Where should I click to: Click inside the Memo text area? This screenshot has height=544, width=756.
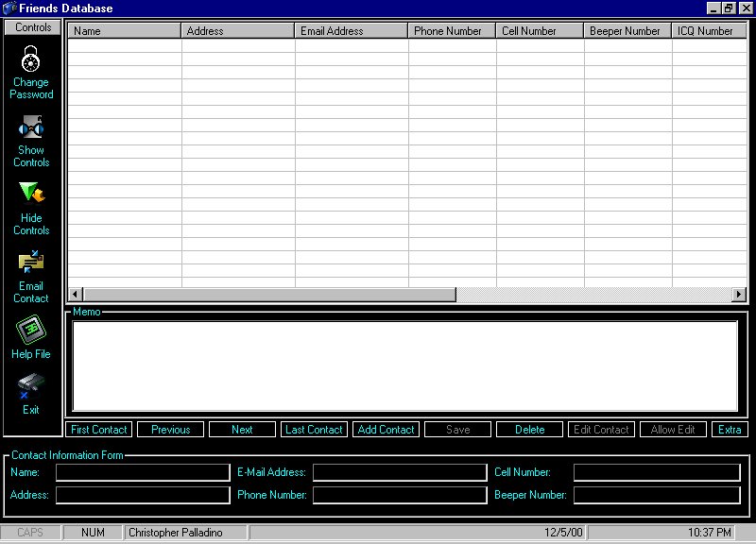tap(405, 366)
